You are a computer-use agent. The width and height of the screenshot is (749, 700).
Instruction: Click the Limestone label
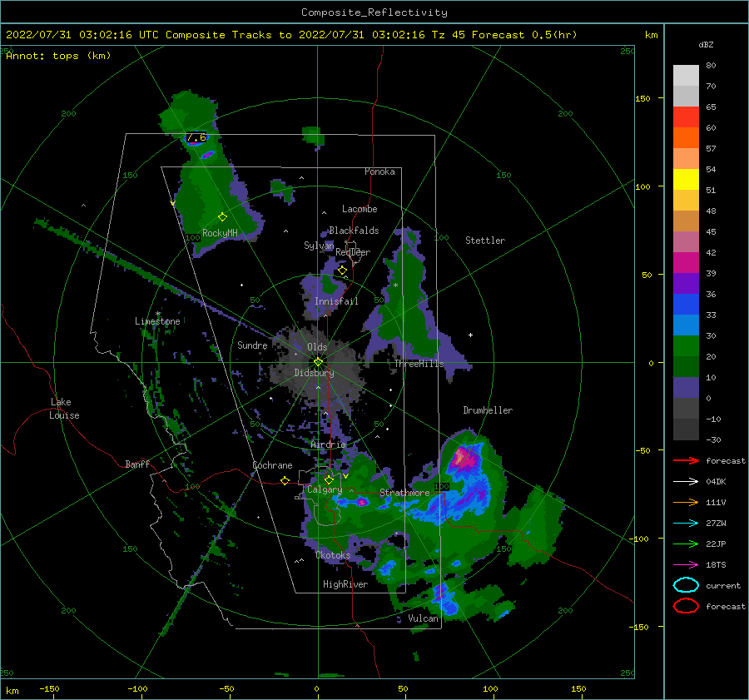(x=157, y=321)
